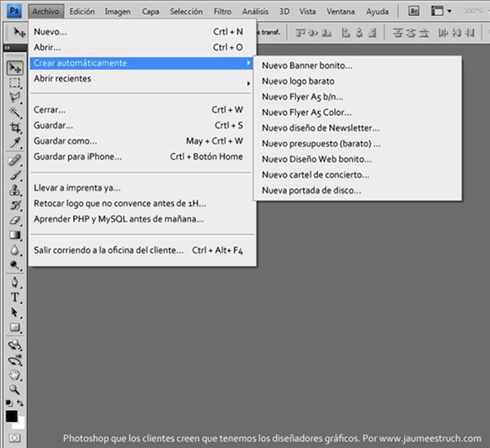Select the Zoom magnifier tool
Screen dimensions: 490x448
click(14, 390)
